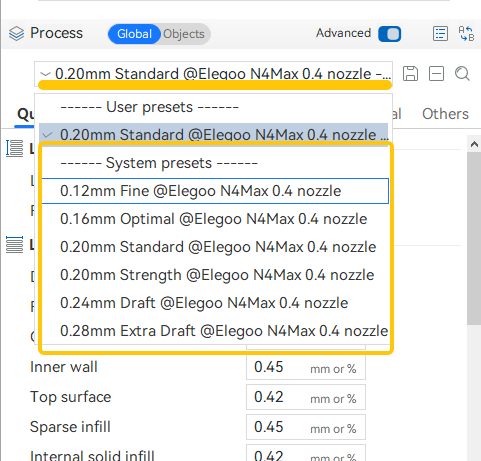The width and height of the screenshot is (481, 461).
Task: Click the Line width section icon
Action: click(x=15, y=245)
